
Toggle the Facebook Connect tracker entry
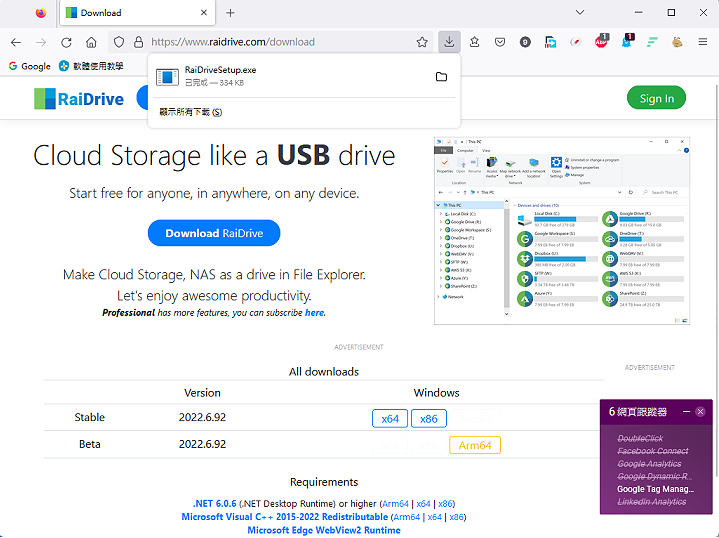point(653,451)
